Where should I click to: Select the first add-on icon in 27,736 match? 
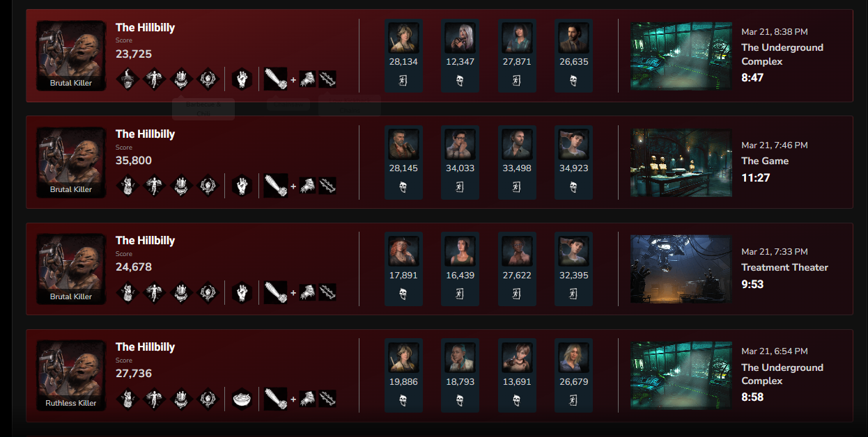point(308,399)
